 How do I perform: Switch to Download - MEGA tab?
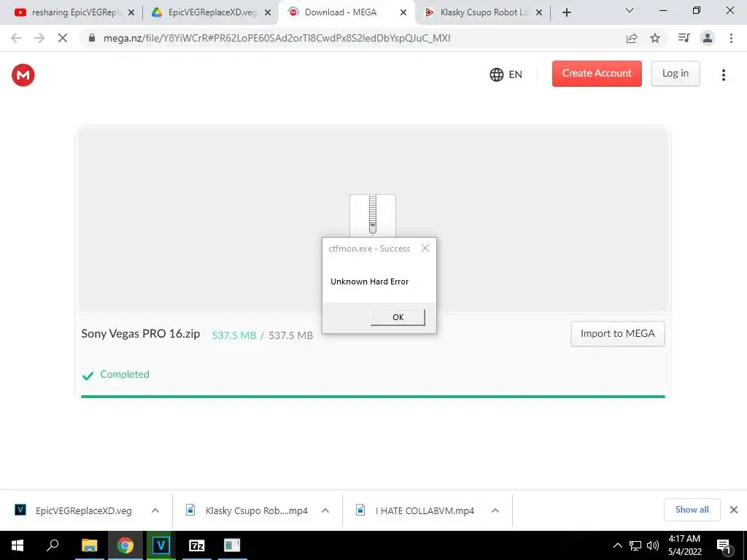[340, 12]
